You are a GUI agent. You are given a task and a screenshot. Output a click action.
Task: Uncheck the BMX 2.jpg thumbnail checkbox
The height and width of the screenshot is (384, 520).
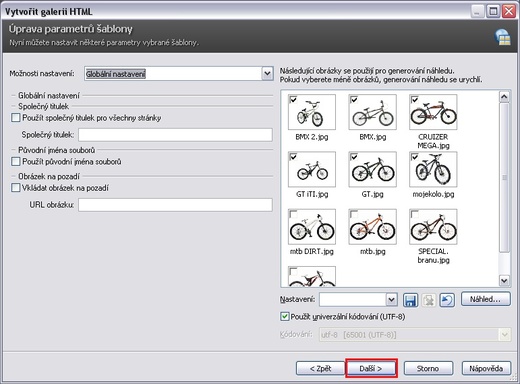(293, 99)
